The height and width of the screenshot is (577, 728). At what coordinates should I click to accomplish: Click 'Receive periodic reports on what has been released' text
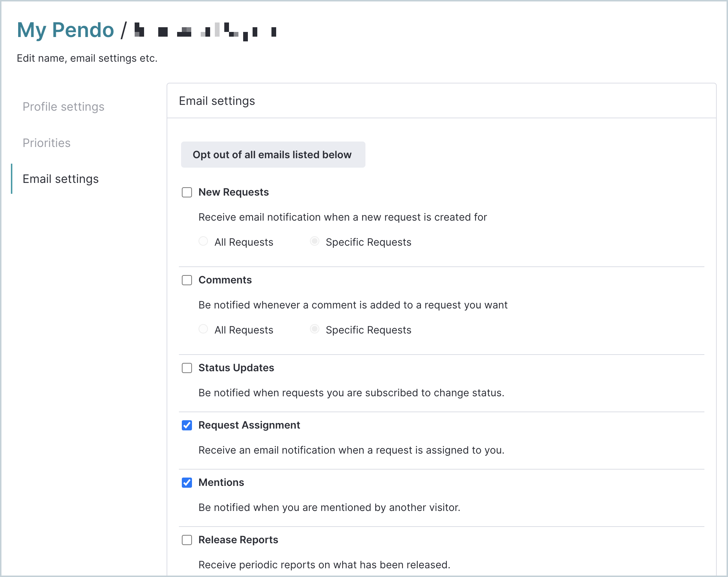click(324, 565)
